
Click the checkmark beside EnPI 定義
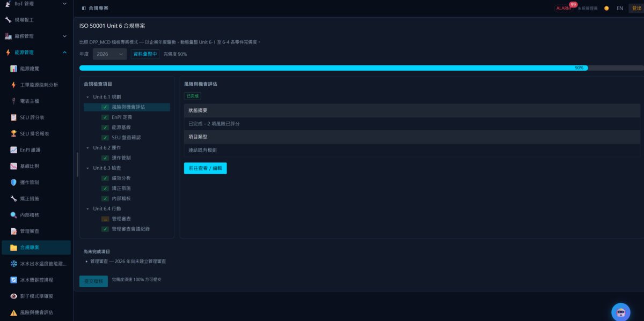(x=105, y=117)
